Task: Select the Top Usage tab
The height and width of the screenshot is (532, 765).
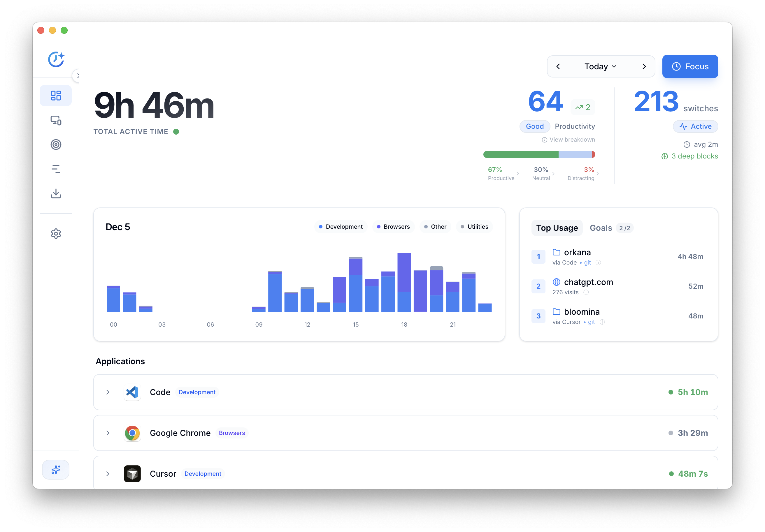Action: tap(557, 228)
